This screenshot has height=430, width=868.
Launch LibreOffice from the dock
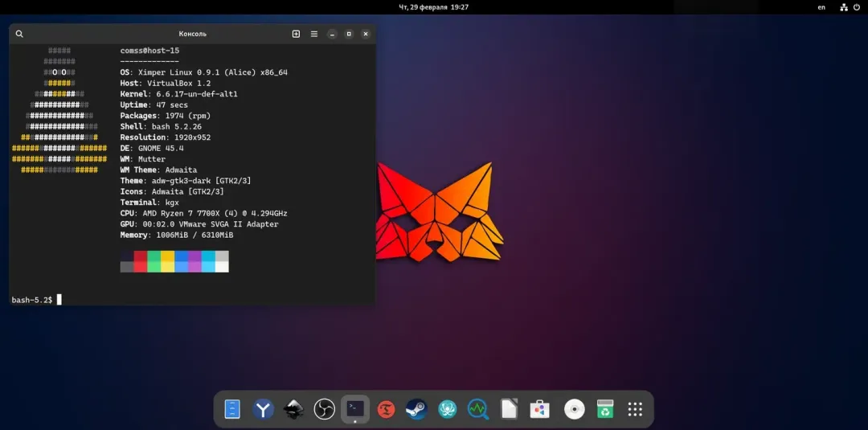pyautogui.click(x=509, y=410)
